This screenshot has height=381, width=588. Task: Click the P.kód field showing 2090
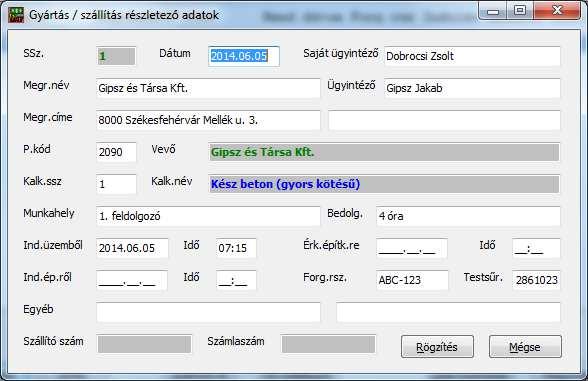coord(116,152)
